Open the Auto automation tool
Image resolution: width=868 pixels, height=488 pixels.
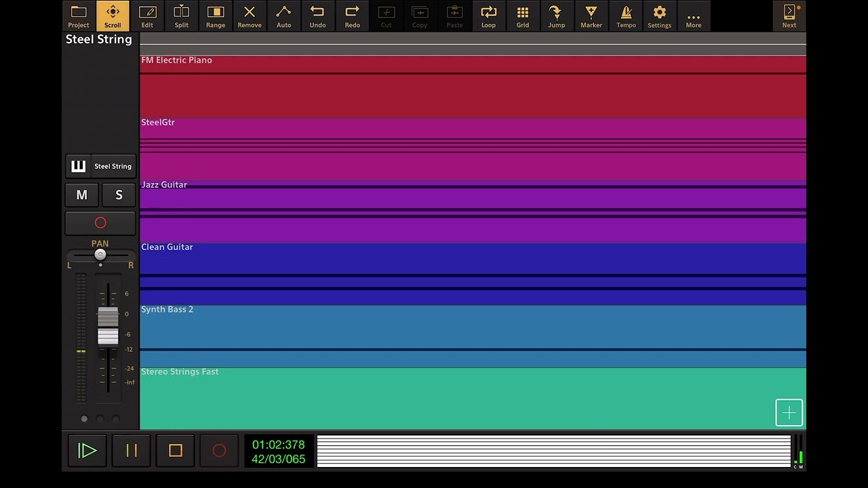[x=284, y=16]
